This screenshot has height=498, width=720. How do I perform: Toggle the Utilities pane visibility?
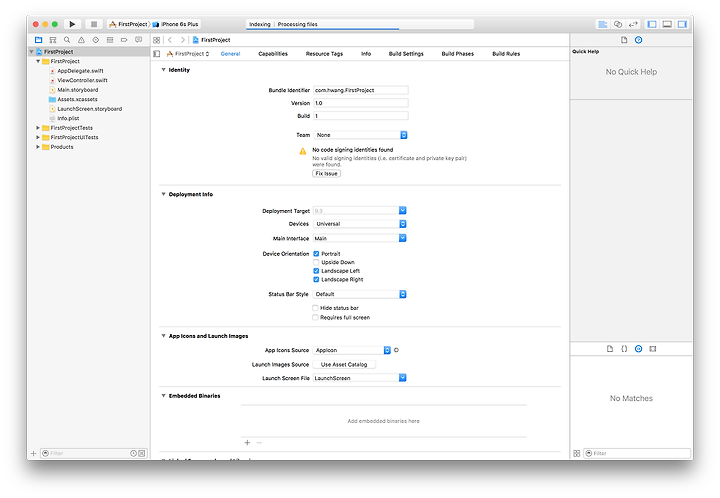pyautogui.click(x=682, y=24)
